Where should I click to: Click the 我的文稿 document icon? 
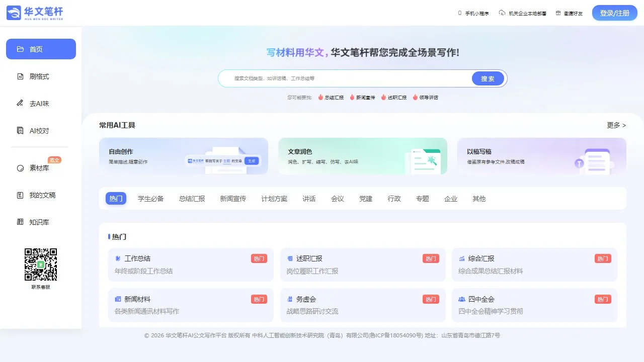click(x=20, y=195)
